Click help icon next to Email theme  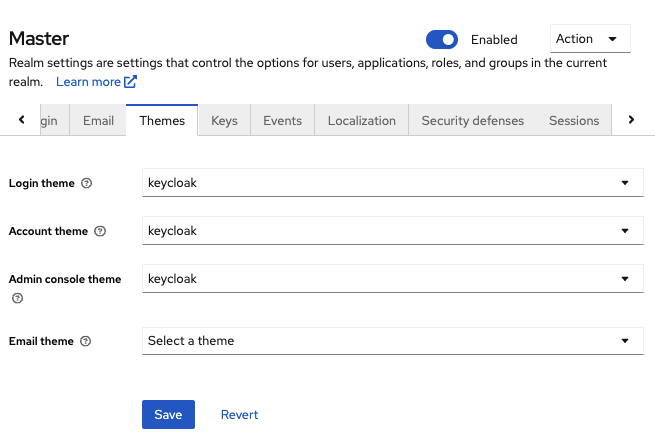pos(85,342)
